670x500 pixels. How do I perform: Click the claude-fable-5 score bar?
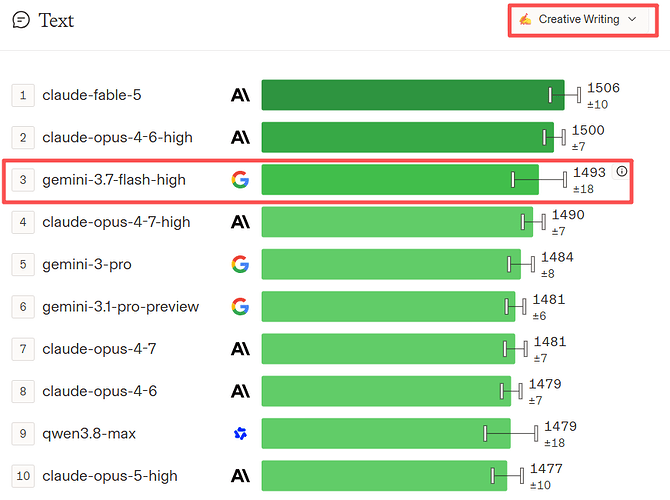click(x=413, y=95)
